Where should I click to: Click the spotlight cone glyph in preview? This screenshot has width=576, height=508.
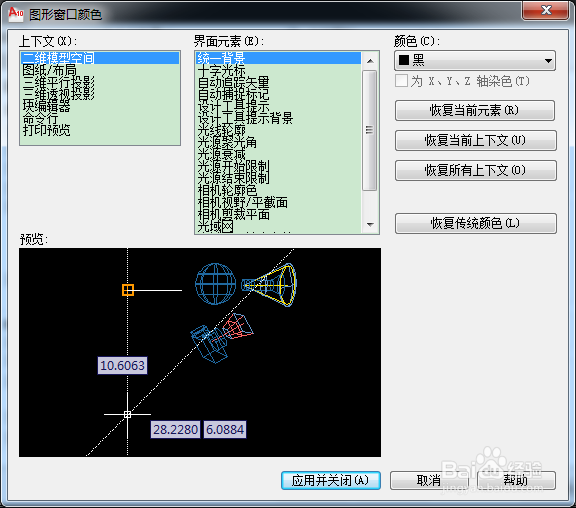point(269,285)
